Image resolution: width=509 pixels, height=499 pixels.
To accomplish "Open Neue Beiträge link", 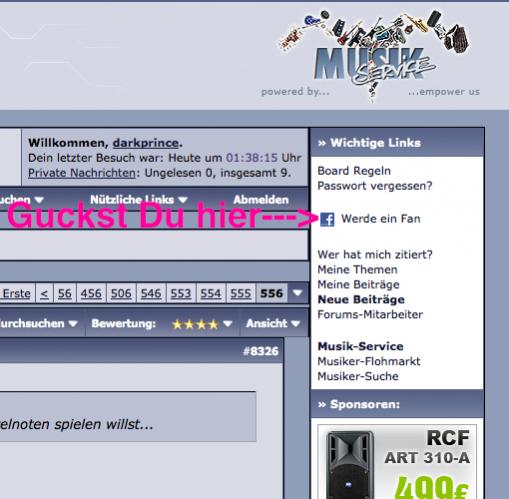I will 361,299.
